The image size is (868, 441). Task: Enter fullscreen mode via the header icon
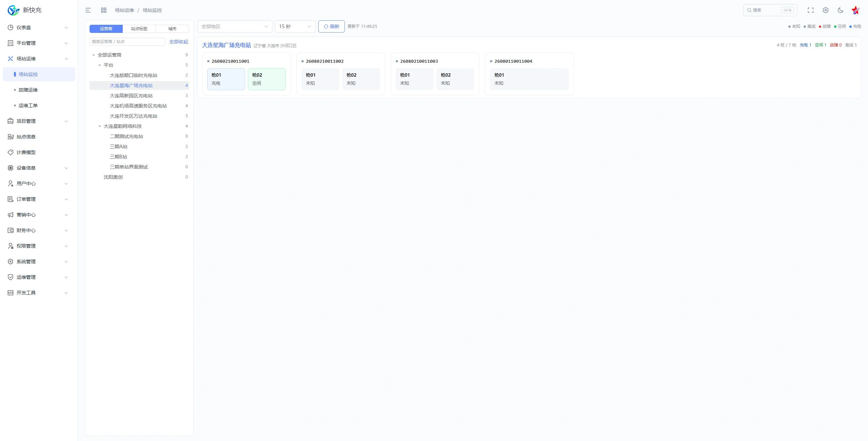click(x=811, y=10)
